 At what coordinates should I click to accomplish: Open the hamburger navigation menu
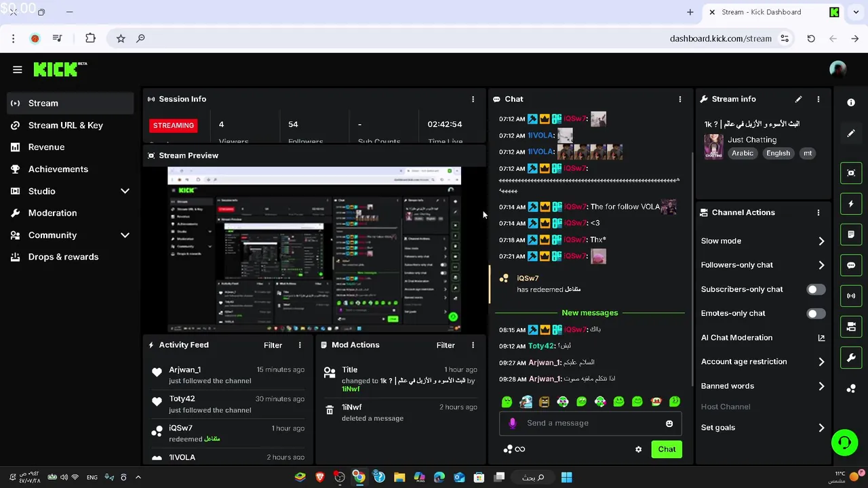[x=18, y=69]
